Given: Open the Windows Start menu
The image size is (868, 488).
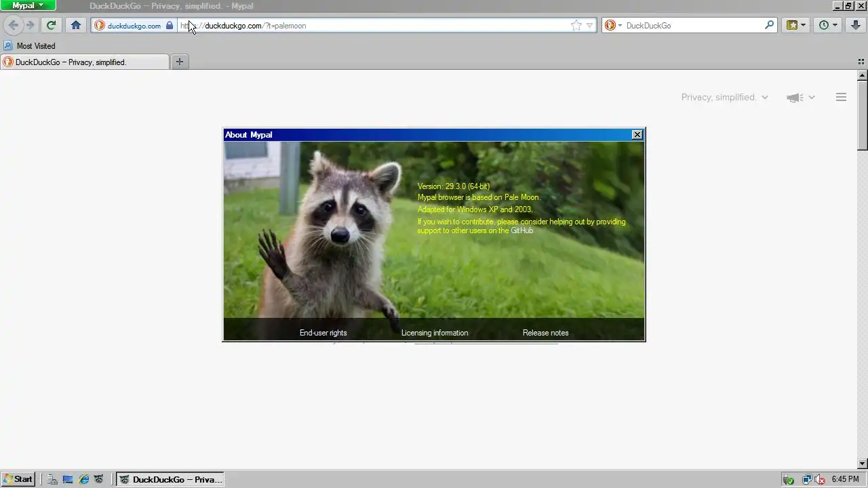Looking at the screenshot, I should pos(18,479).
